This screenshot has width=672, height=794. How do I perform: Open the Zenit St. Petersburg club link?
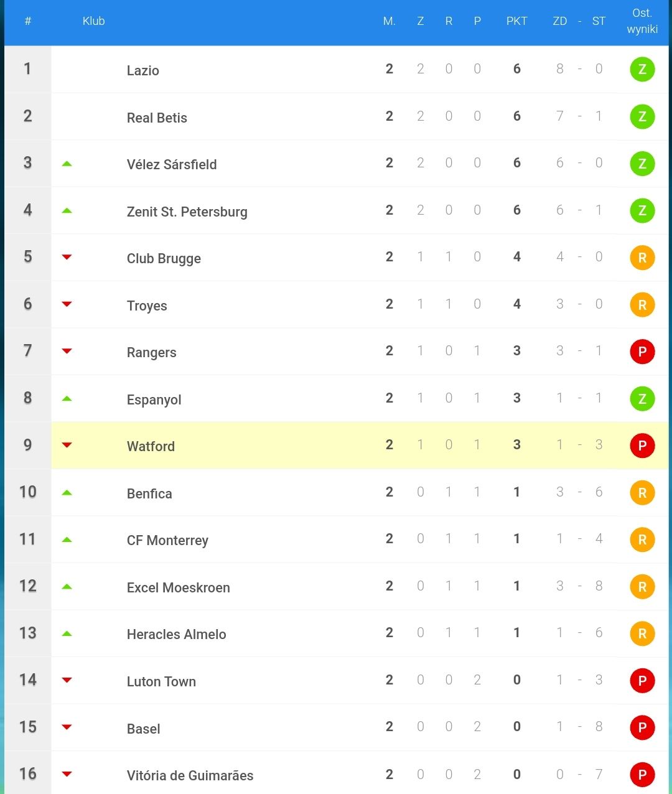pos(187,212)
